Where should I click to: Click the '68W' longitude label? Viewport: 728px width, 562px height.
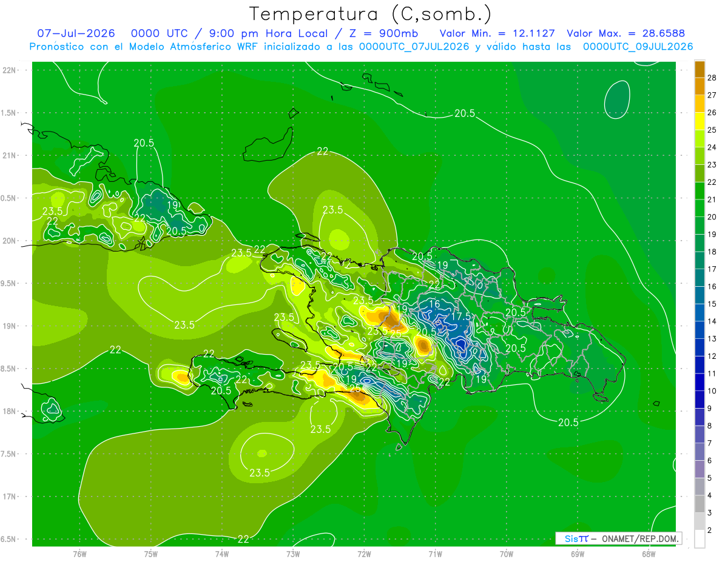(x=649, y=554)
